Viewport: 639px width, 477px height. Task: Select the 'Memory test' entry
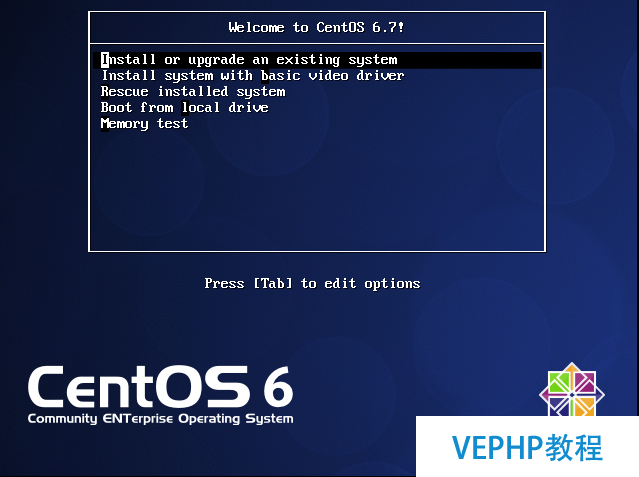(144, 124)
